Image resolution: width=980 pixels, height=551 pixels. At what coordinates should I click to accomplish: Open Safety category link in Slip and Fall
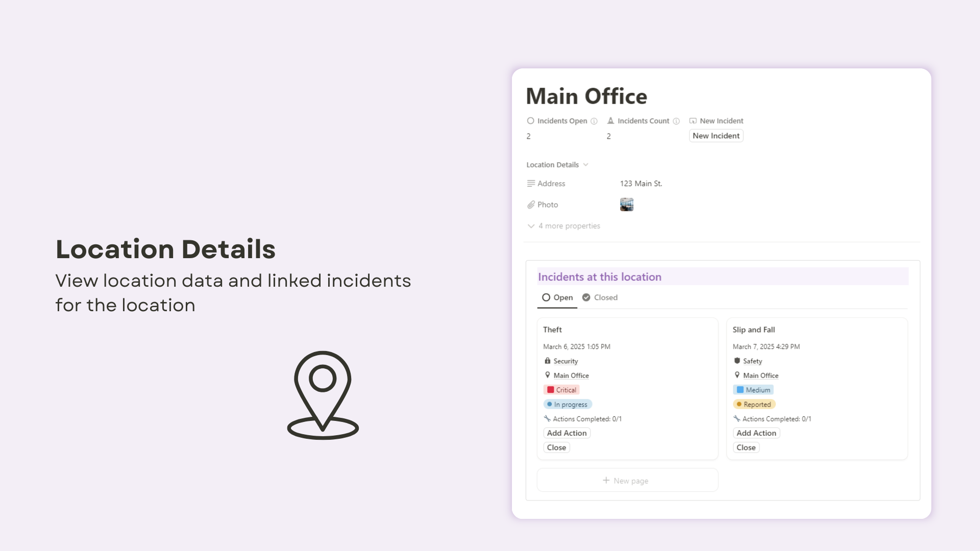click(x=752, y=361)
